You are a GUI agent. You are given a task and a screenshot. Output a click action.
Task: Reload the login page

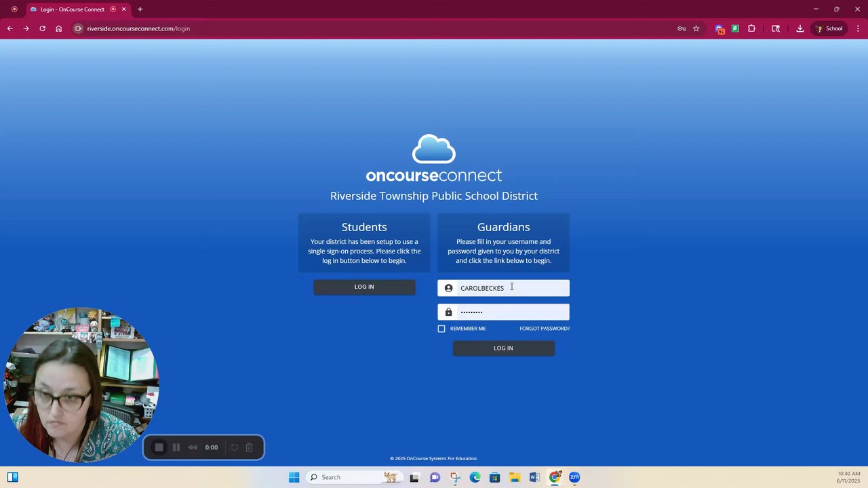(x=42, y=28)
